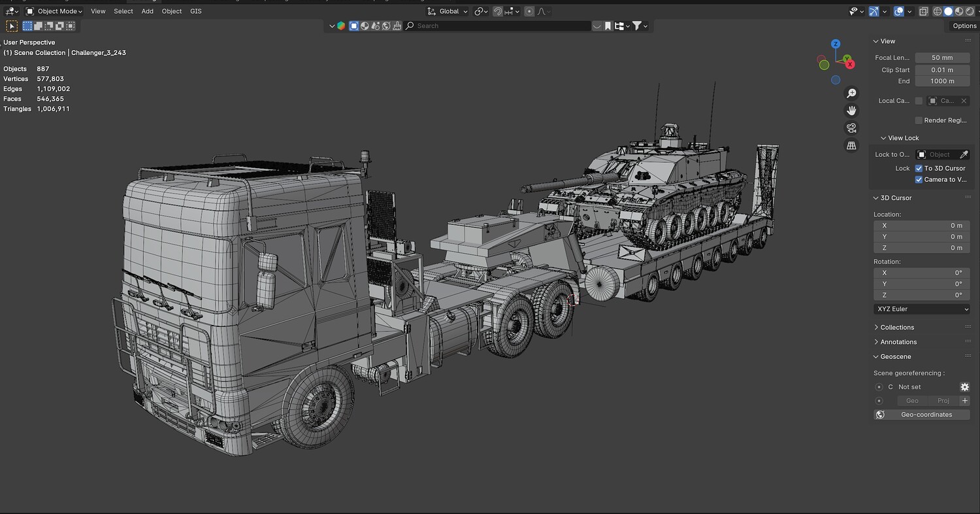Image resolution: width=980 pixels, height=514 pixels.
Task: Click the Options button
Action: pyautogui.click(x=964, y=26)
